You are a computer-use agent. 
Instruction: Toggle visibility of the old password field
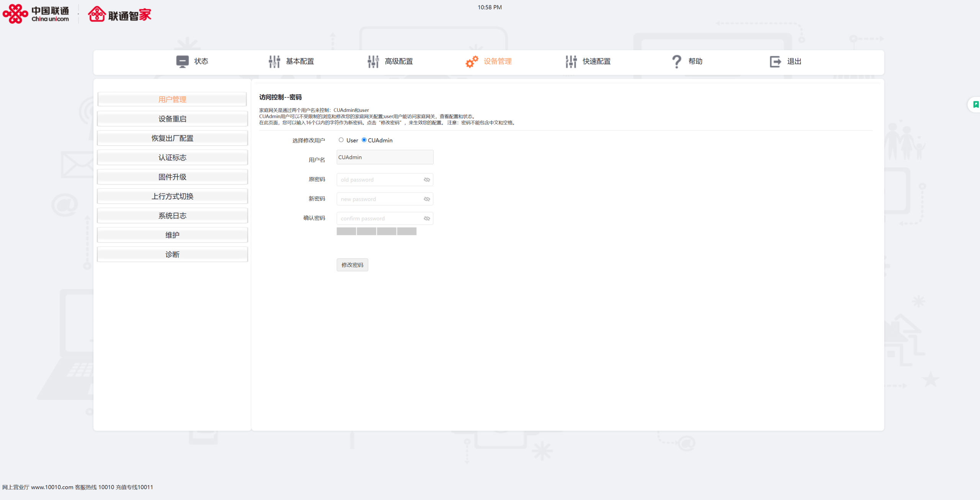coord(427,180)
